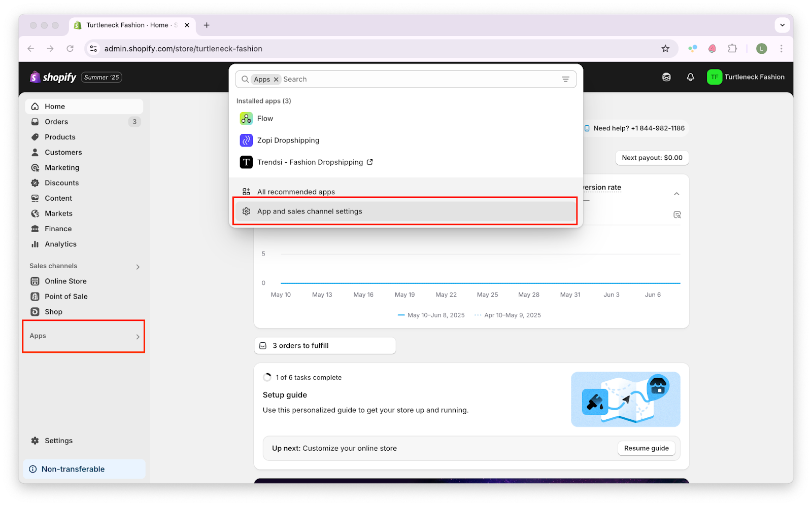Expand the Apps section chevron
The image size is (812, 506).
pyautogui.click(x=138, y=337)
